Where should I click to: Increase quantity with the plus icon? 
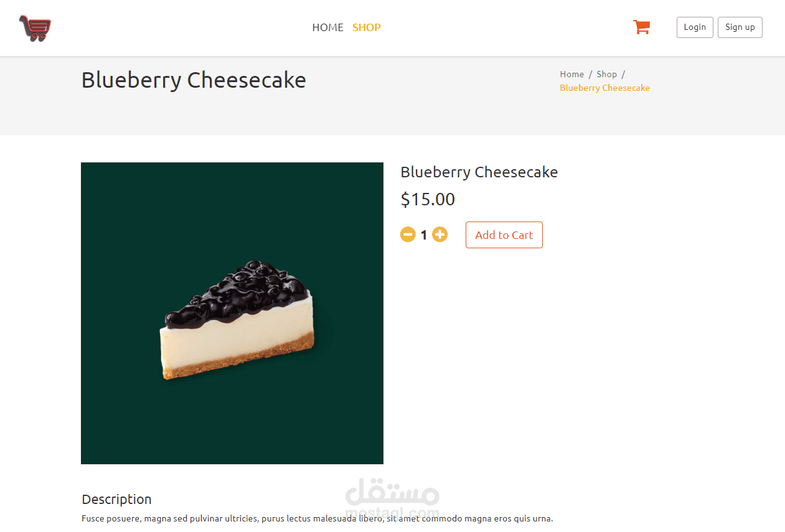coord(440,235)
